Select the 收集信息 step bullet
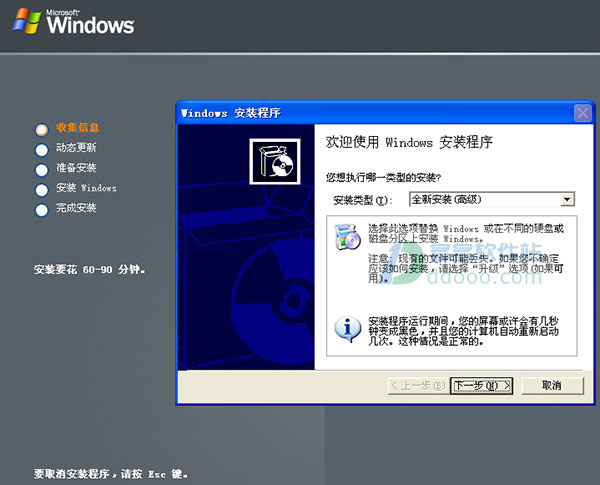Viewport: 600px width, 485px height. point(42,130)
